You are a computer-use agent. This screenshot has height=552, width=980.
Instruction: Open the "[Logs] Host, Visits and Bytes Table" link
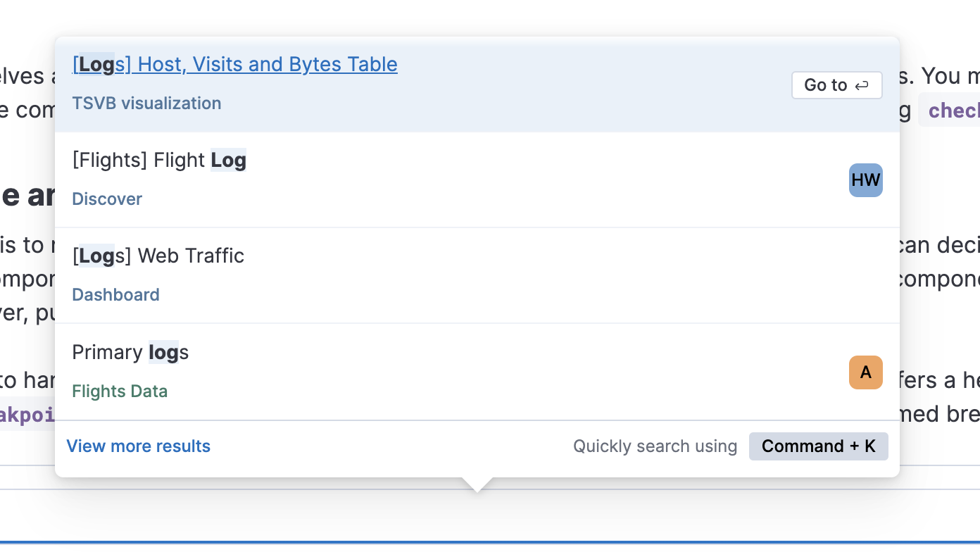pos(234,64)
